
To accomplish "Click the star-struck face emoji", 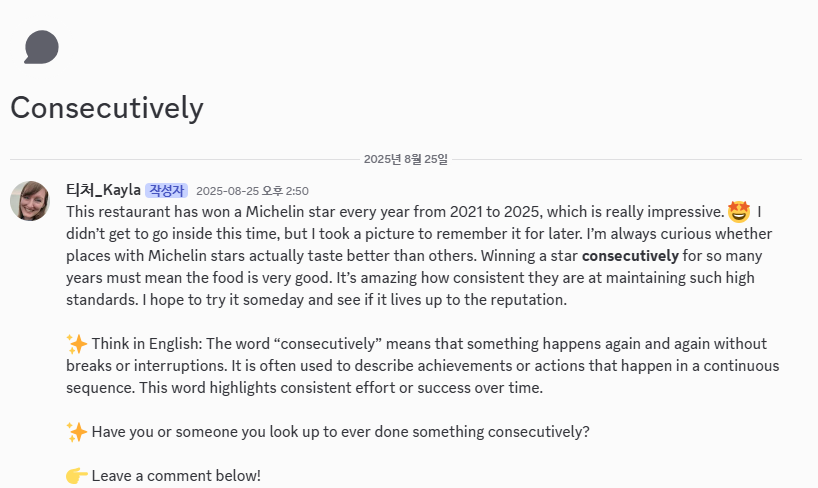I will (x=739, y=212).
